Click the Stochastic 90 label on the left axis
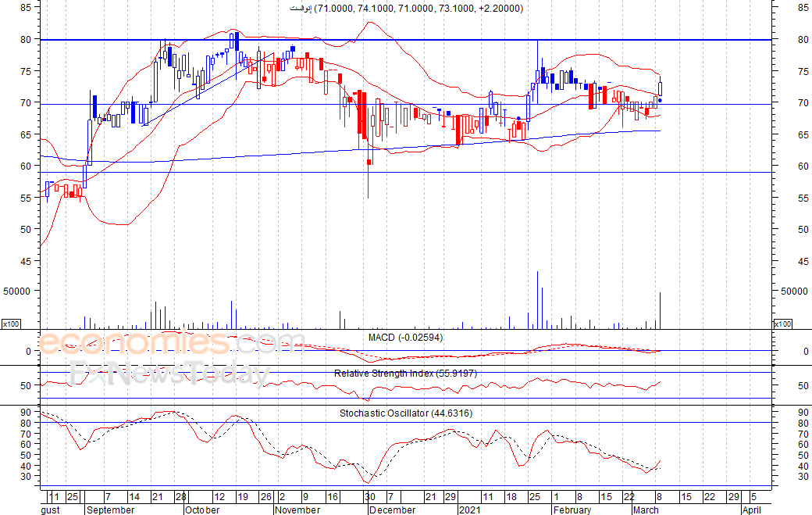The image size is (812, 515). point(26,412)
